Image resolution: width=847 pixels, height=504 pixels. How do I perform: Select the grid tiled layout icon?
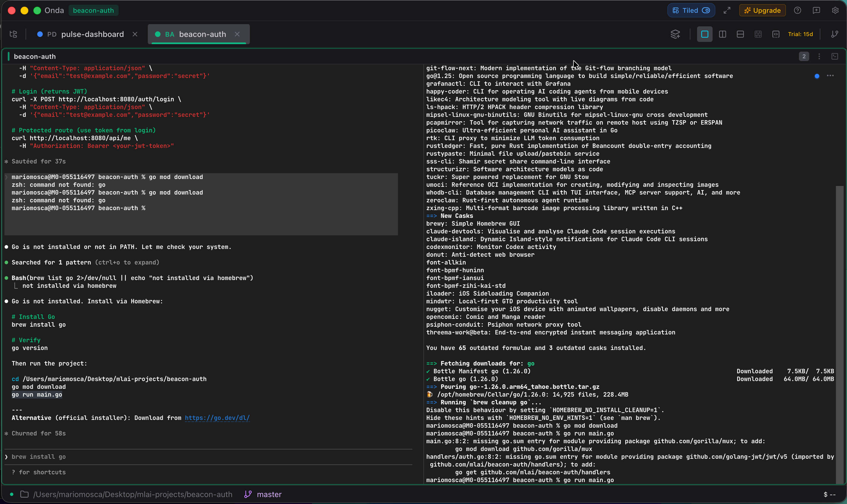[758, 34]
